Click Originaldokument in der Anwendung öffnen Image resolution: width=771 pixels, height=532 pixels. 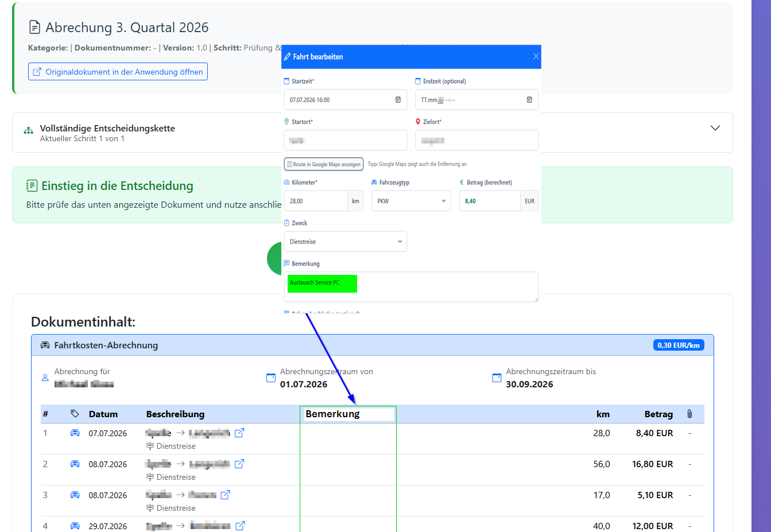118,72
